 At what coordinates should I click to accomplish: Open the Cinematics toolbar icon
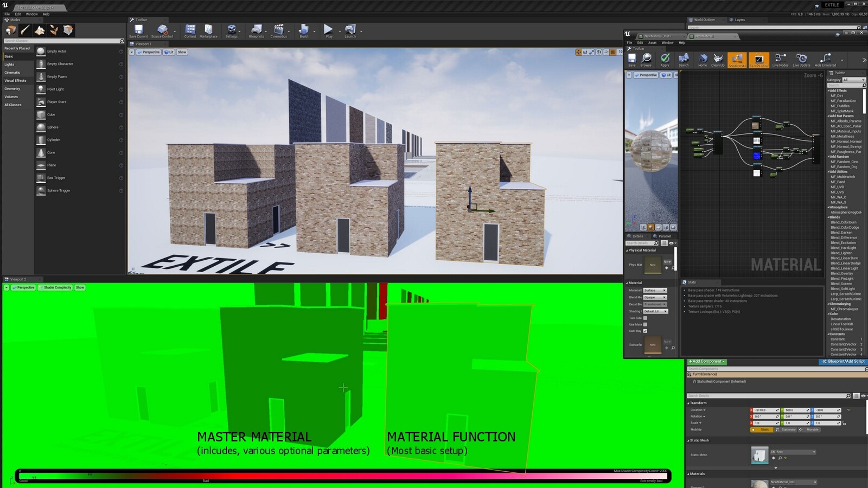[x=278, y=31]
